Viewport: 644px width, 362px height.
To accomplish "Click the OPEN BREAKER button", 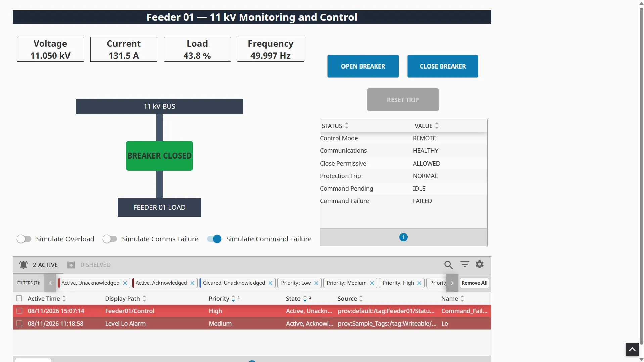I will pyautogui.click(x=363, y=66).
